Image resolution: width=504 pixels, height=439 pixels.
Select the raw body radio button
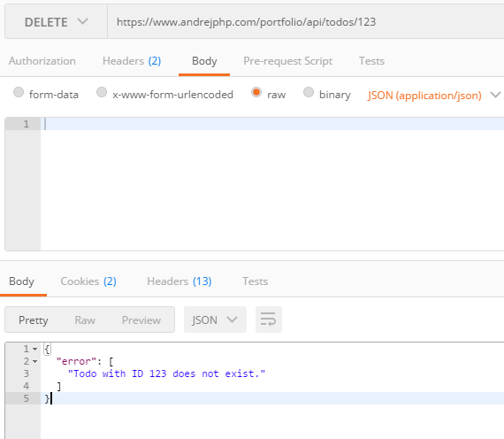(256, 92)
